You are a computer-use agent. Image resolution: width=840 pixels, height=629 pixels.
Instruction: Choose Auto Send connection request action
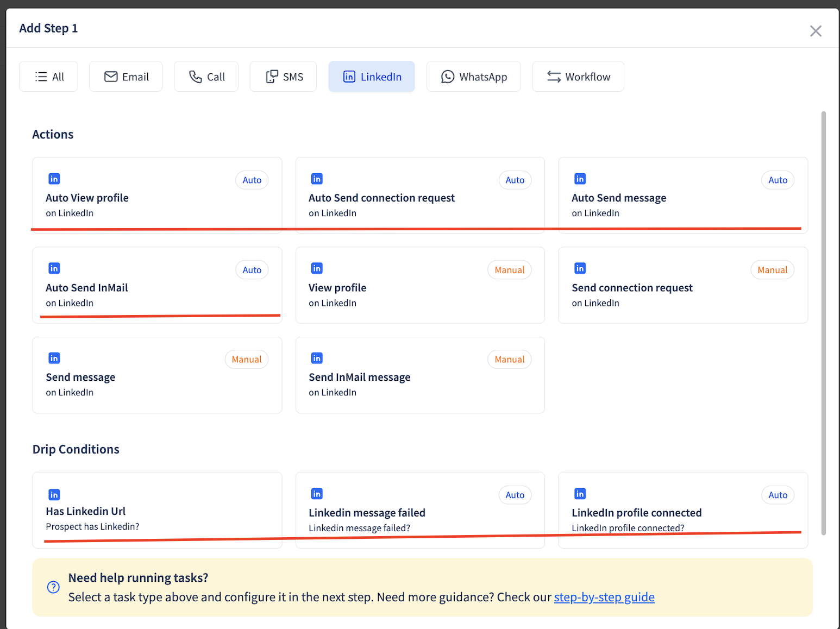coord(420,195)
